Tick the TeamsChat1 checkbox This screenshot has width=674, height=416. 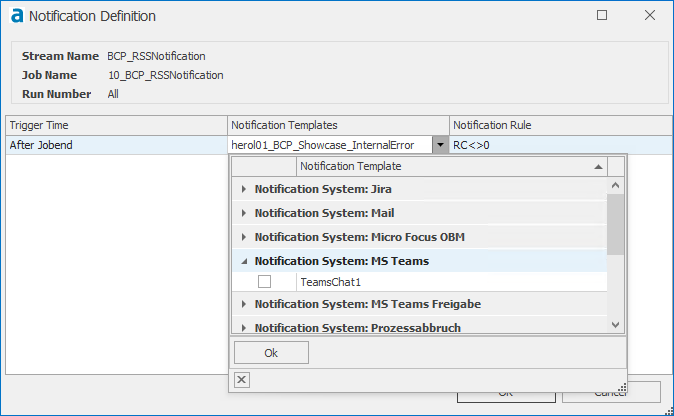click(x=264, y=282)
